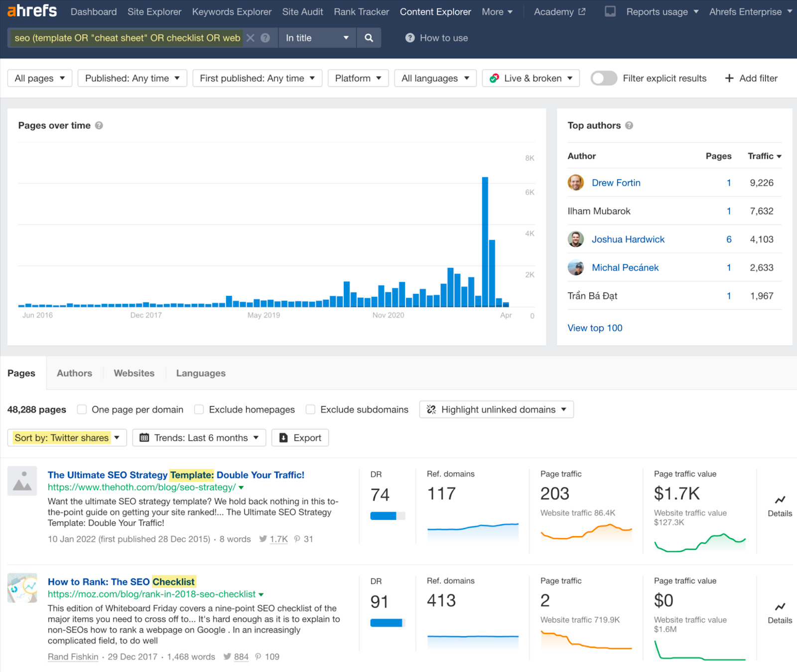Open First published: Any time dropdown
797x672 pixels.
pyautogui.click(x=258, y=78)
